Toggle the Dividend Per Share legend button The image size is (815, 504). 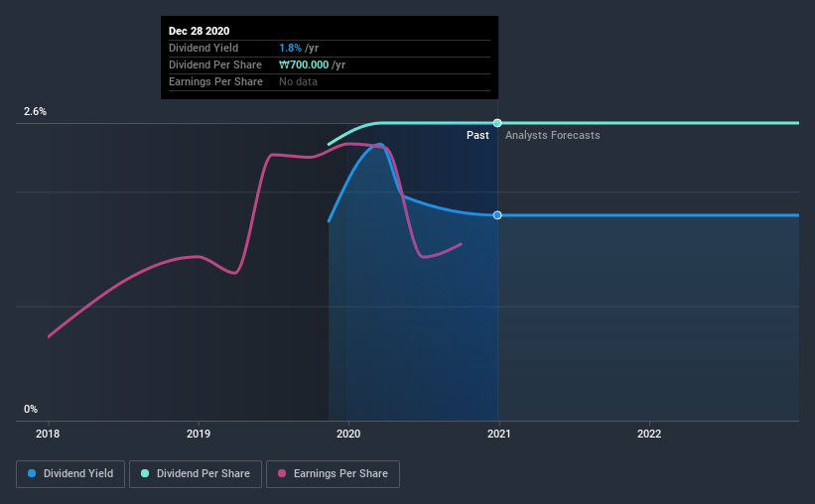196,474
